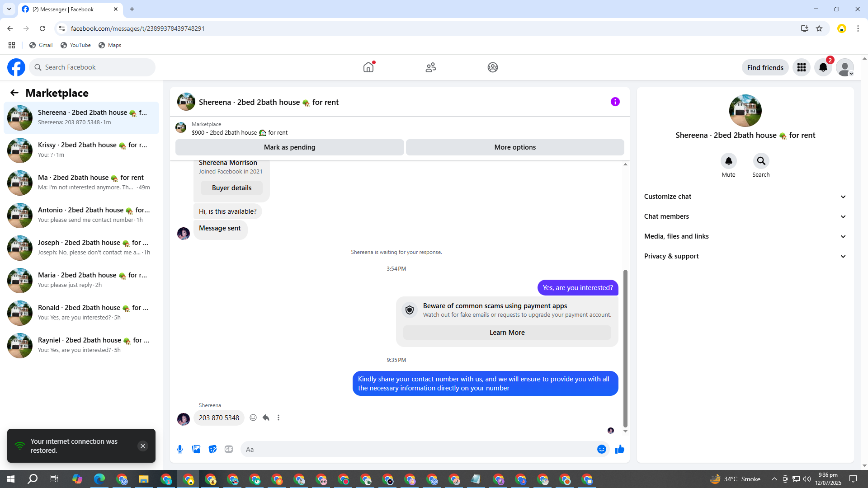
Task: Click the chat scrollbar thumb
Action: pos(625,348)
